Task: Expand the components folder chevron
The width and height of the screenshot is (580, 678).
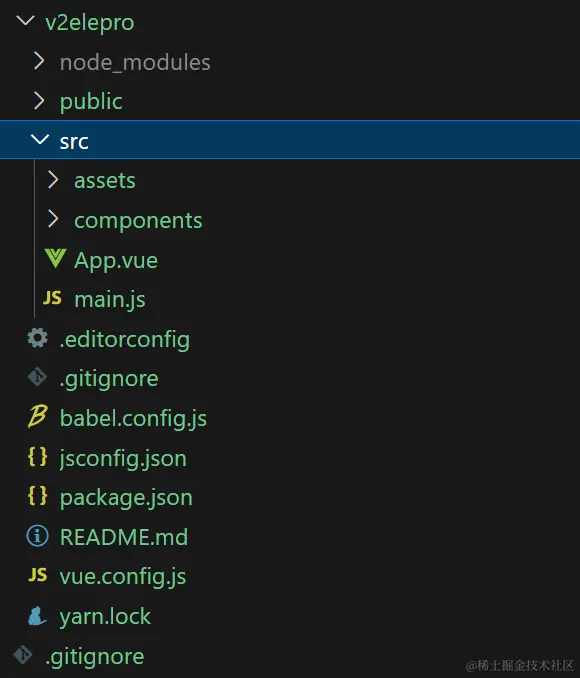Action: 53,219
